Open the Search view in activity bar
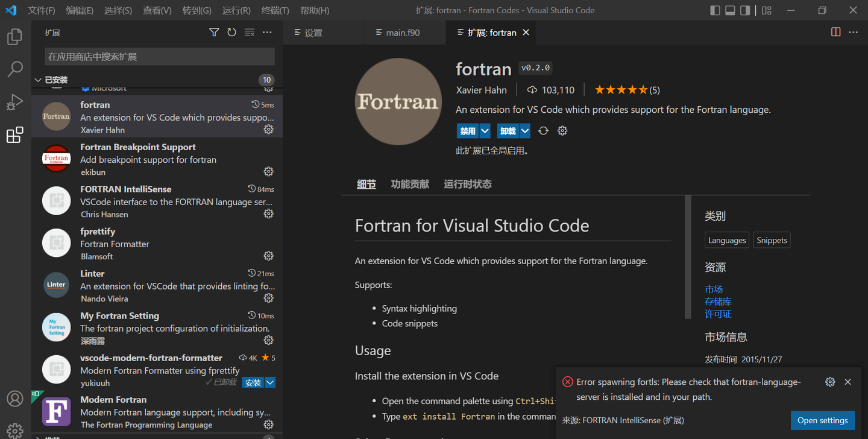Viewport: 868px width, 439px height. [14, 69]
